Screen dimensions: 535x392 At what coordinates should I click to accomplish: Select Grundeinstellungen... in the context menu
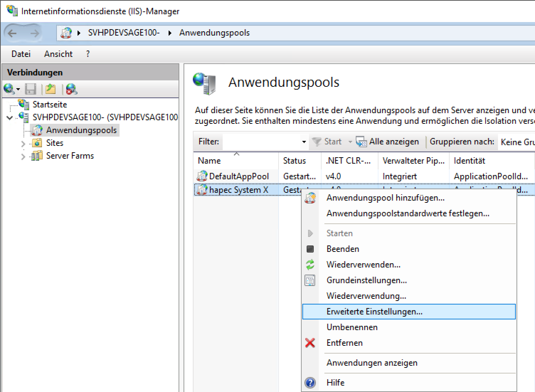click(x=366, y=280)
